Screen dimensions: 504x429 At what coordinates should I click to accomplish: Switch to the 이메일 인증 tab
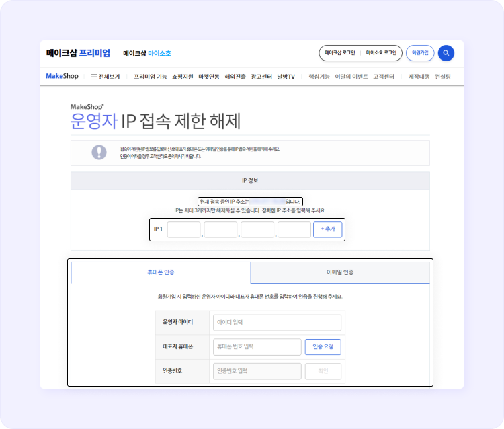[x=340, y=272]
